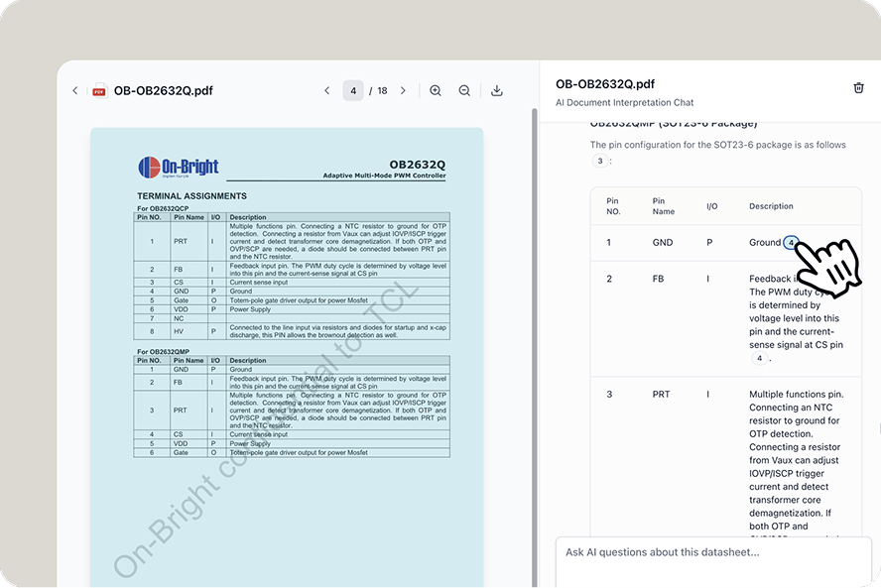Click the Ask AI questions input box
881x588 pixels.
(713, 561)
